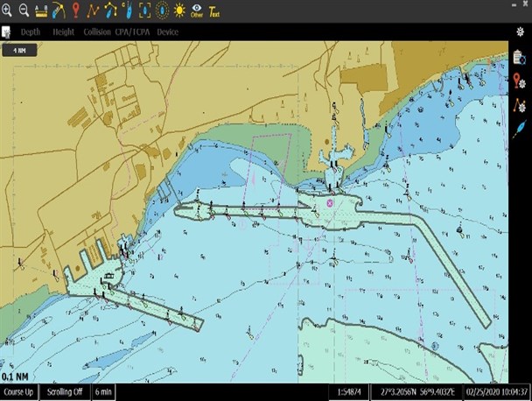Screen dimensions: 532x401
Task: Select the ruler measurement tool
Action: [x=41, y=11]
